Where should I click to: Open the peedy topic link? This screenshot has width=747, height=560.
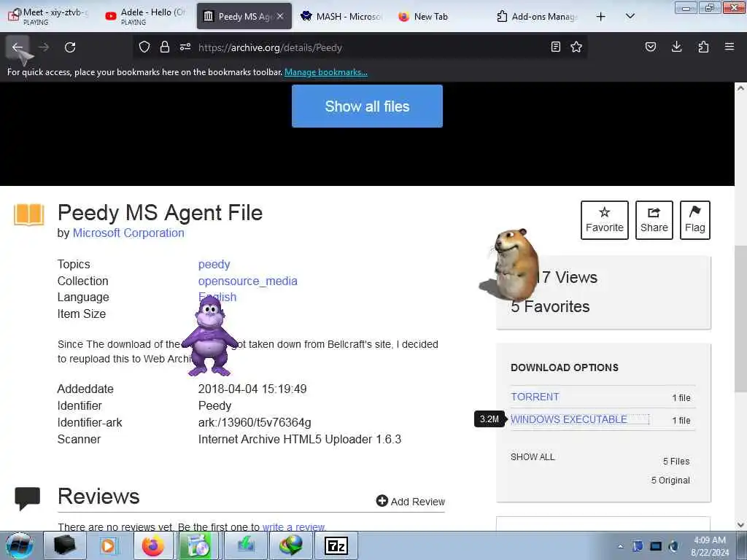pyautogui.click(x=214, y=264)
